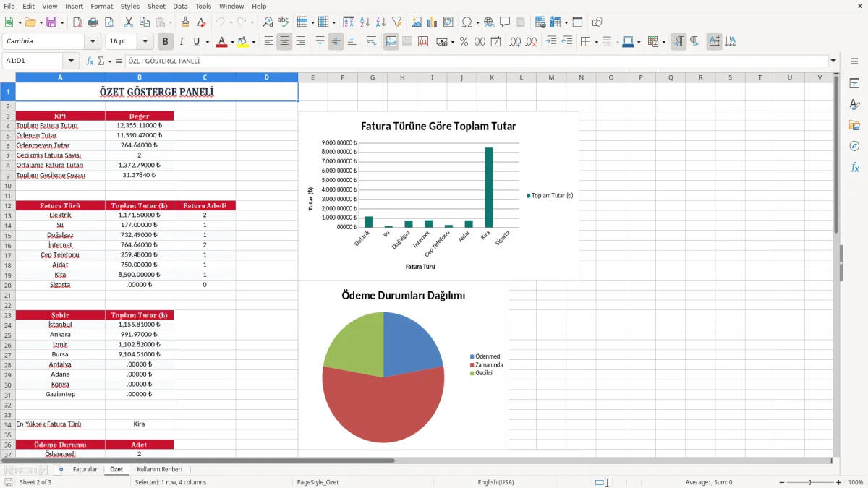The width and height of the screenshot is (868, 488).
Task: Click the Clear Direct Formatting icon
Action: coord(202,22)
